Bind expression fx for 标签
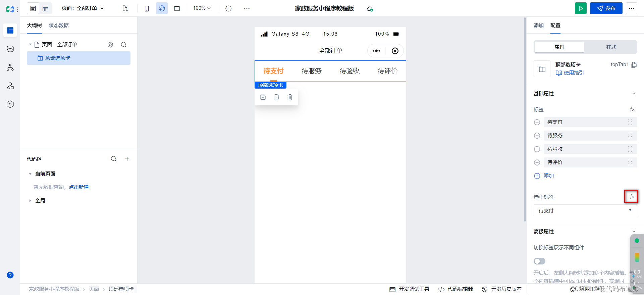644x295 pixels. 632,109
